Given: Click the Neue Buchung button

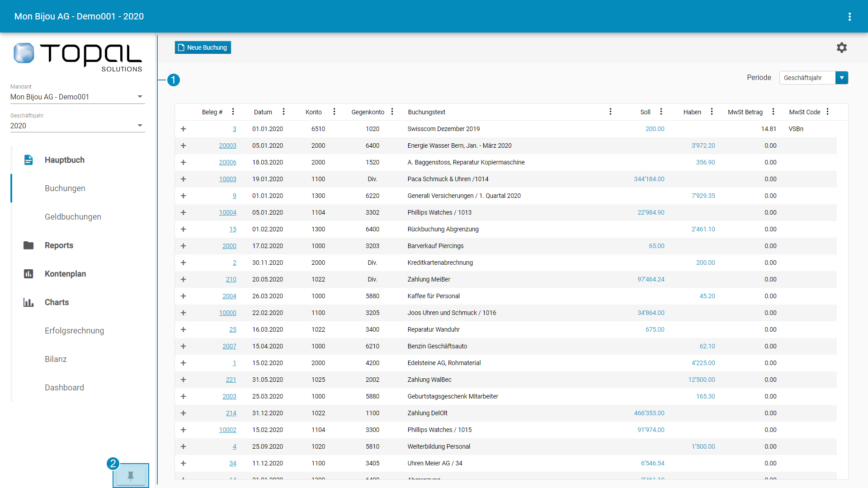Looking at the screenshot, I should click(203, 47).
